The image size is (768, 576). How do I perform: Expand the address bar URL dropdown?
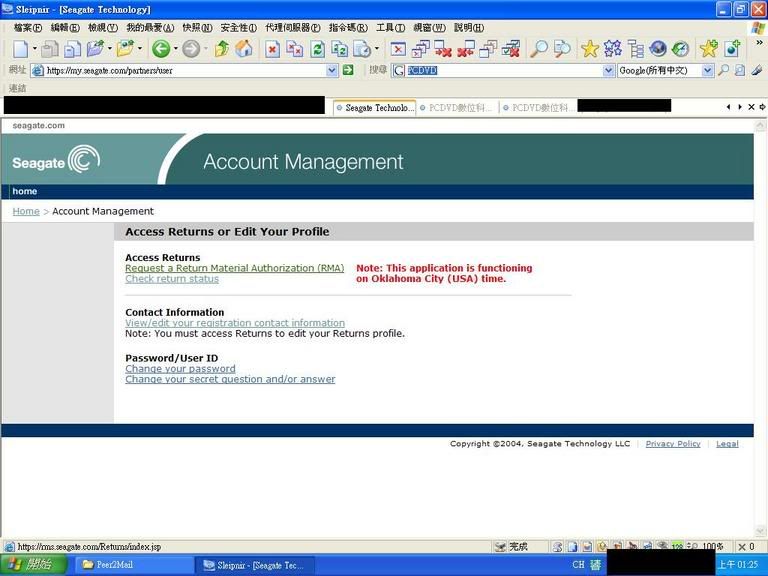[x=332, y=71]
